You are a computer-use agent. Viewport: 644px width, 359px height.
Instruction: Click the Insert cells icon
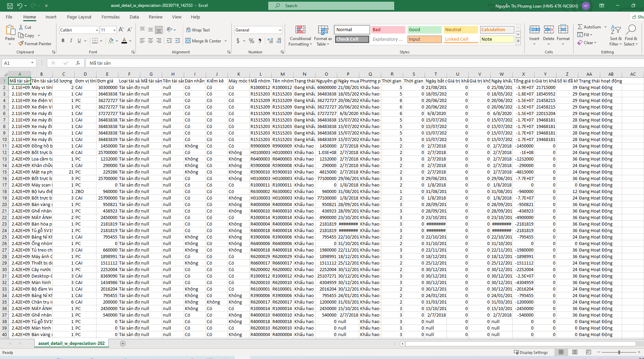534,30
